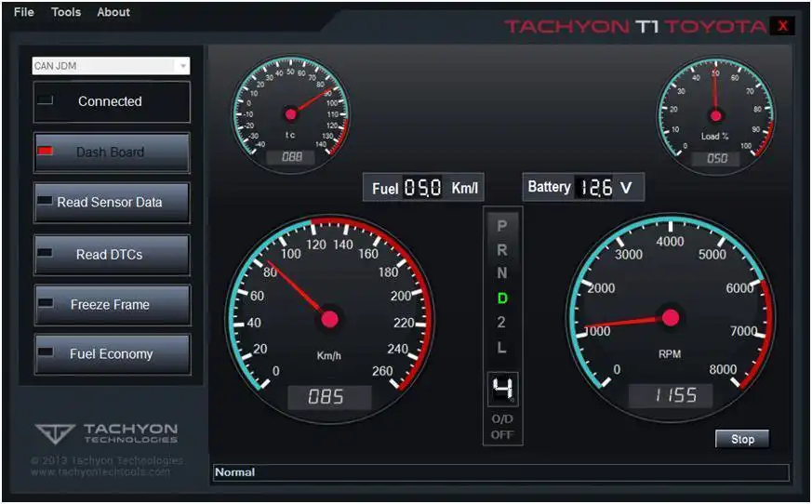Click the Fuel 05.0 Km/l display
This screenshot has width=812, height=504.
click(x=423, y=188)
